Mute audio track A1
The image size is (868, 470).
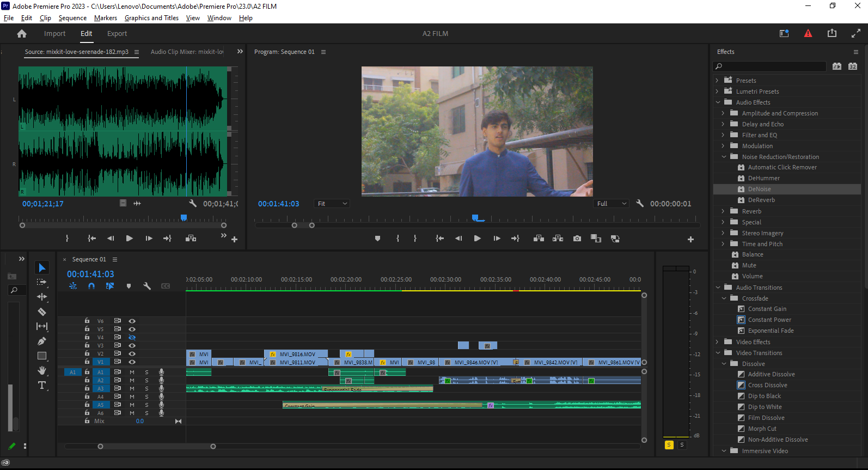[132, 372]
